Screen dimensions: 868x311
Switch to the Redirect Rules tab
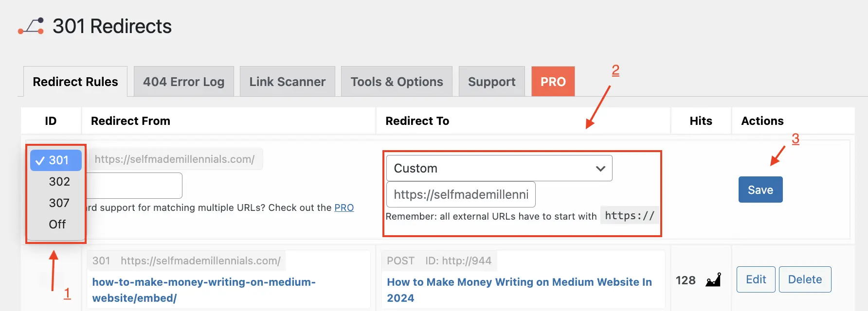point(75,82)
